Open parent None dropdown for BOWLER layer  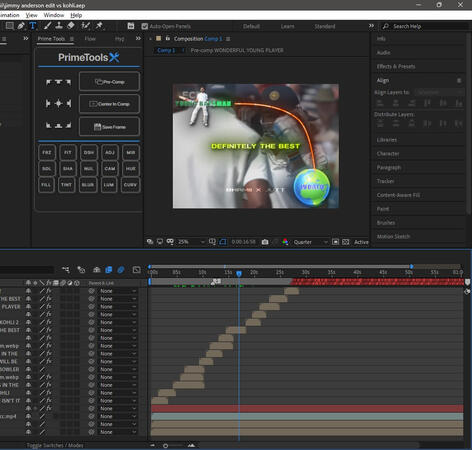(118, 369)
